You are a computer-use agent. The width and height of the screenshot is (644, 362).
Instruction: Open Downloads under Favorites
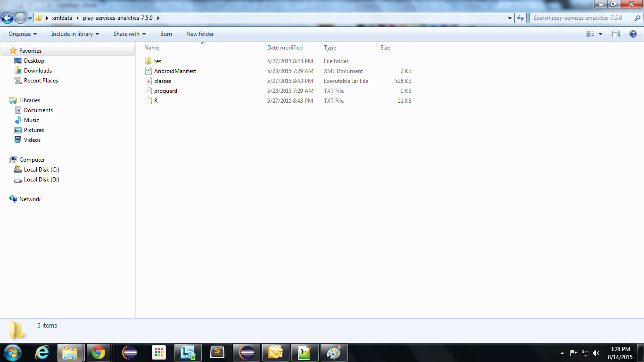coord(38,71)
